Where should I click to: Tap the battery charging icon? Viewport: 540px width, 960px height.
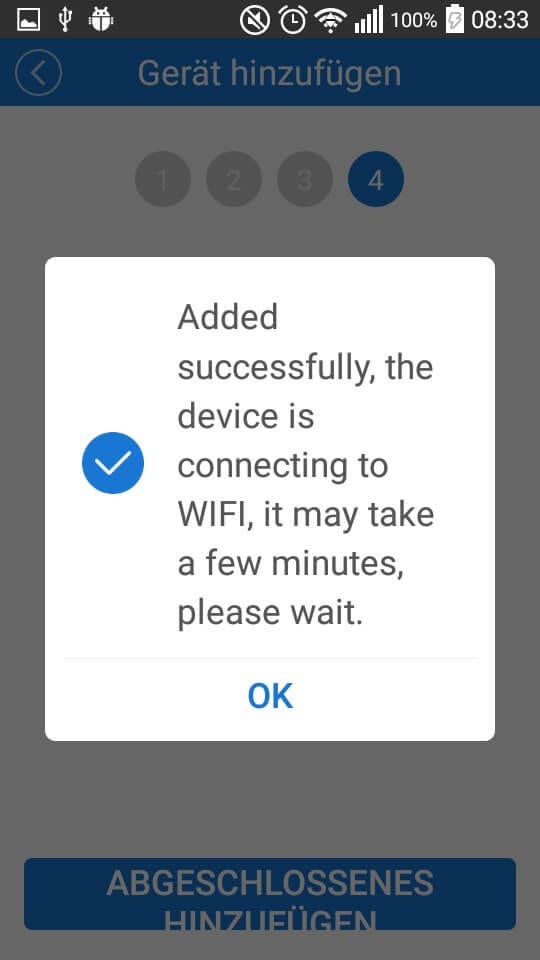coord(454,20)
